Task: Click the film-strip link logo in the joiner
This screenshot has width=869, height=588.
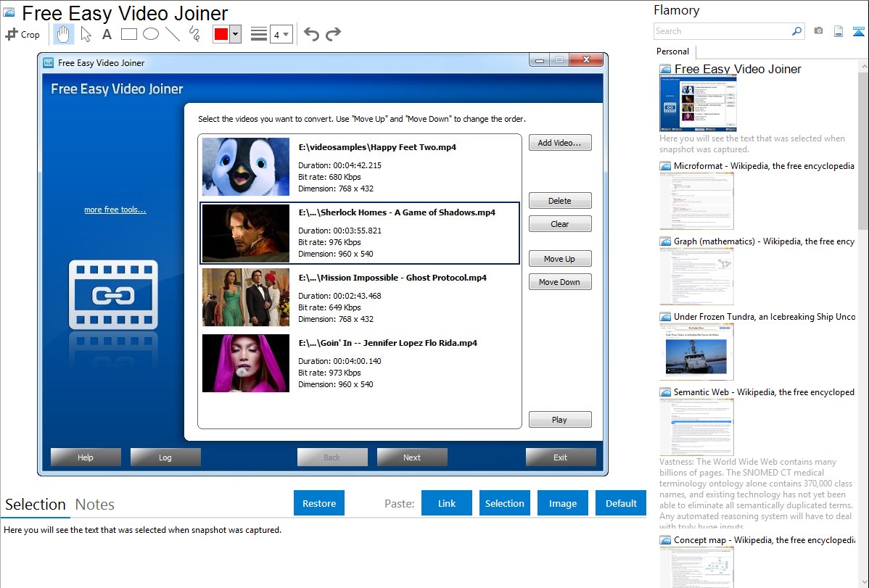Action: (113, 295)
